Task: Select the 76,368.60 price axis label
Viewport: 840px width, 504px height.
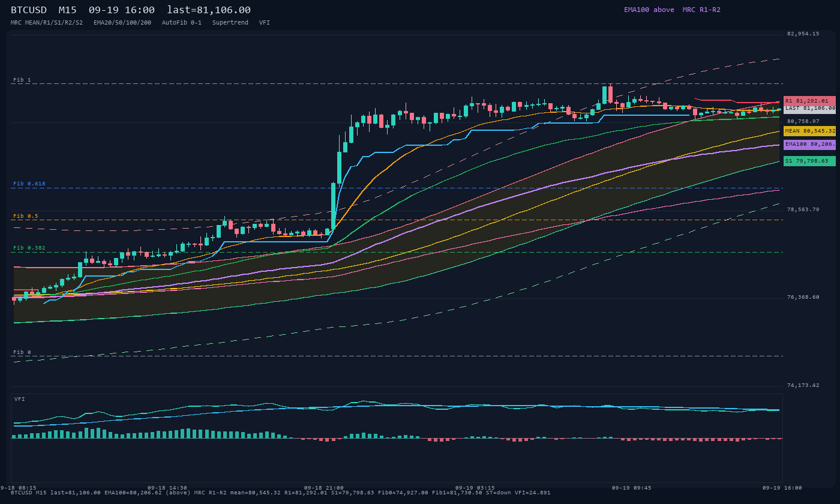Action: pyautogui.click(x=803, y=297)
